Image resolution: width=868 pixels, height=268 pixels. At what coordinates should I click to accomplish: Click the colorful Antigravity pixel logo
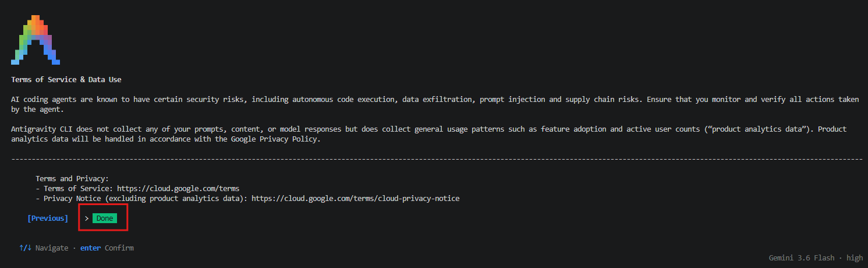[x=35, y=40]
